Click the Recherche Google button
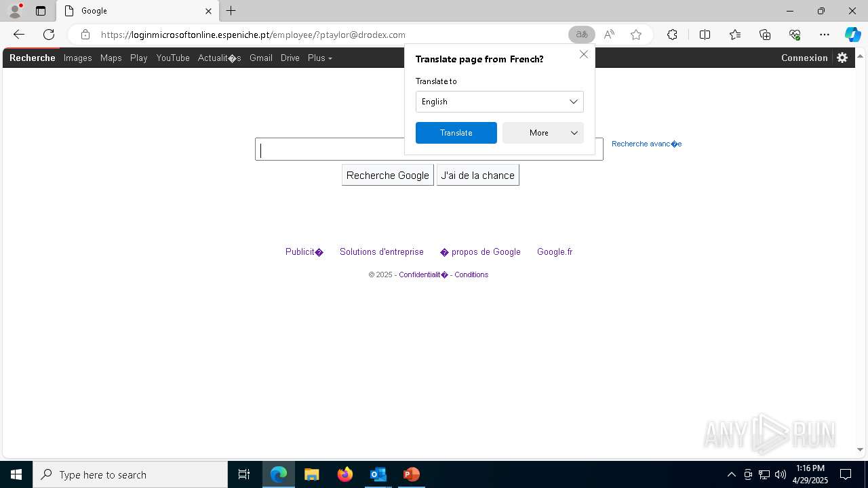The height and width of the screenshot is (488, 868). point(388,175)
